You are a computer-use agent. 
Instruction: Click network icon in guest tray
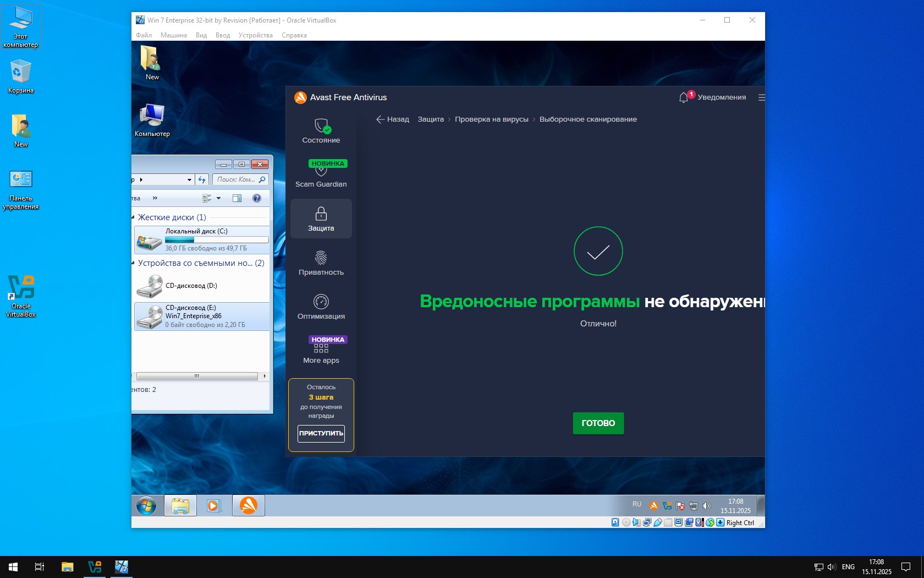tap(694, 505)
